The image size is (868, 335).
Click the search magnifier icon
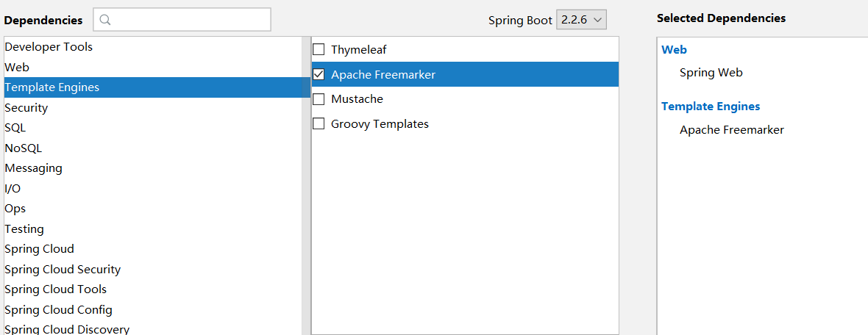104,20
